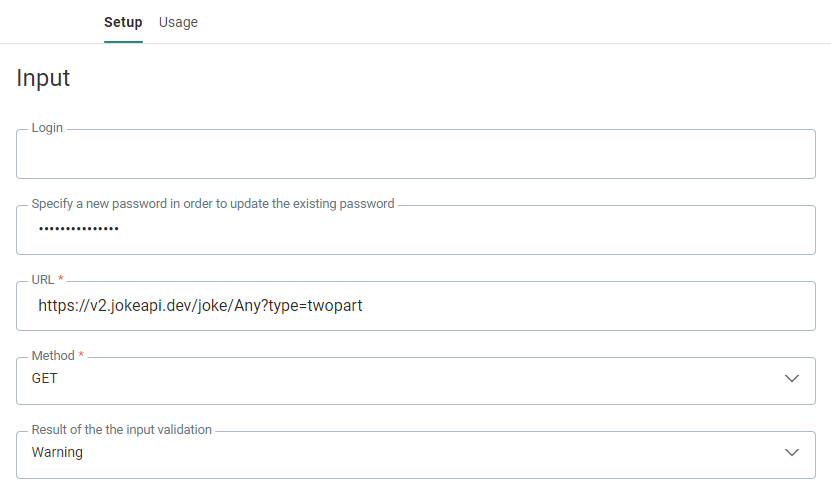Switch to the Setup tab
The image size is (831, 491).
pos(123,22)
